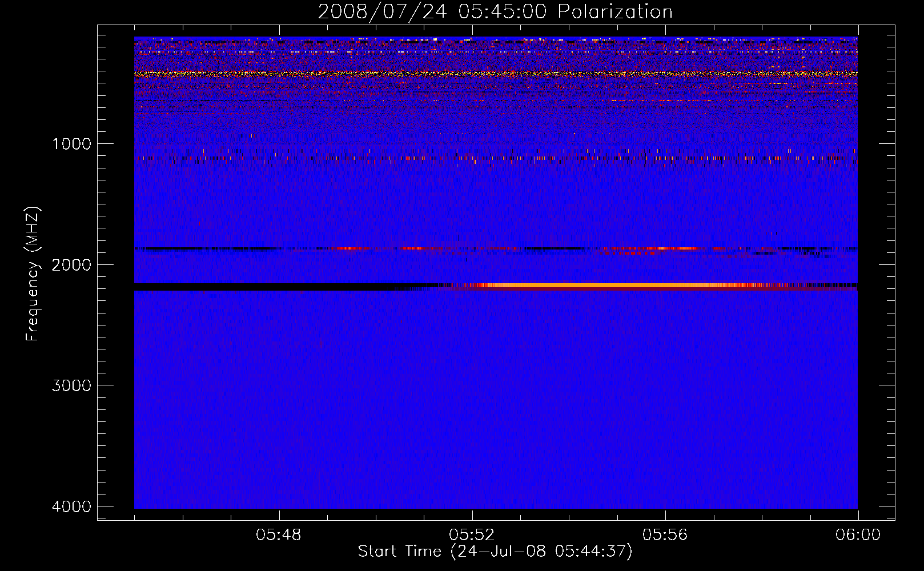Click the 'Frequency (MHZ)' axis label
Image resolution: width=924 pixels, height=571 pixels.
point(33,274)
